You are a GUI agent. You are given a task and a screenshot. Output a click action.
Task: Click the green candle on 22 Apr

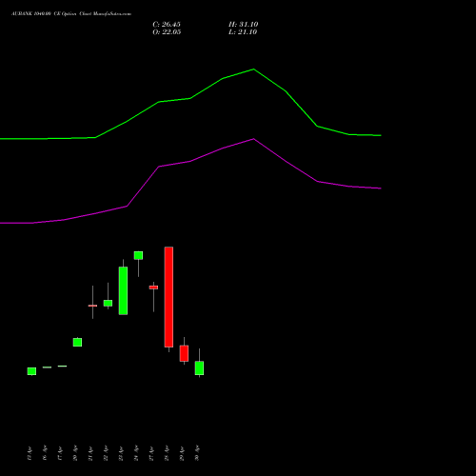(x=108, y=303)
